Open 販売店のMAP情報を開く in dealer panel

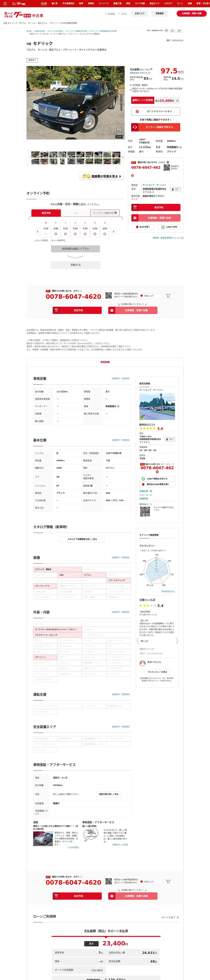point(157,484)
